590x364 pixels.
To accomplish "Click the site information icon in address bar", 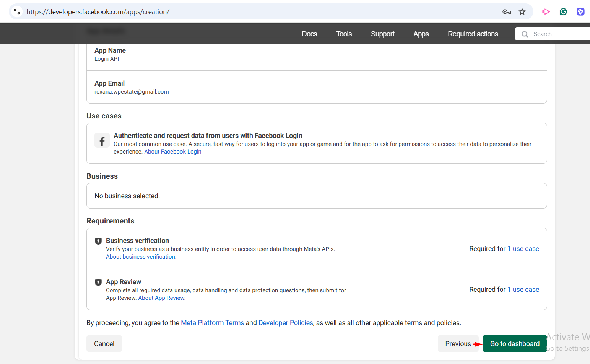I will tap(17, 12).
